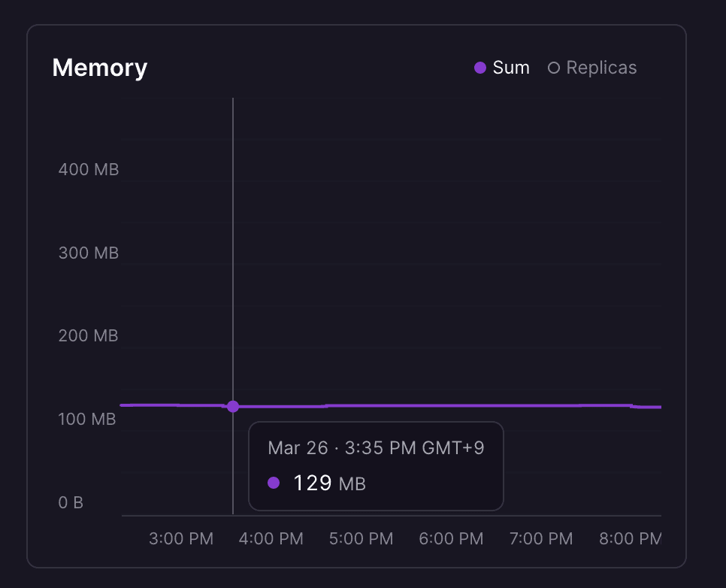Toggle the Replicas series label

pyautogui.click(x=601, y=68)
